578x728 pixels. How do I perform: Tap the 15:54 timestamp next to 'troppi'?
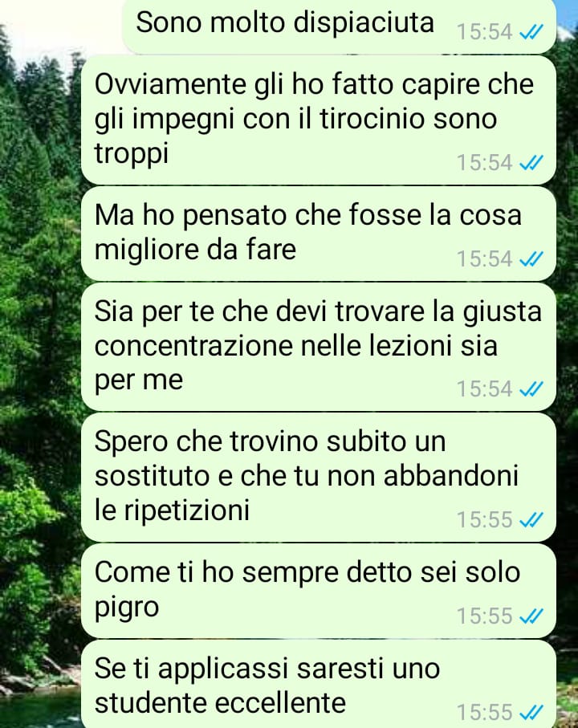coord(484,162)
